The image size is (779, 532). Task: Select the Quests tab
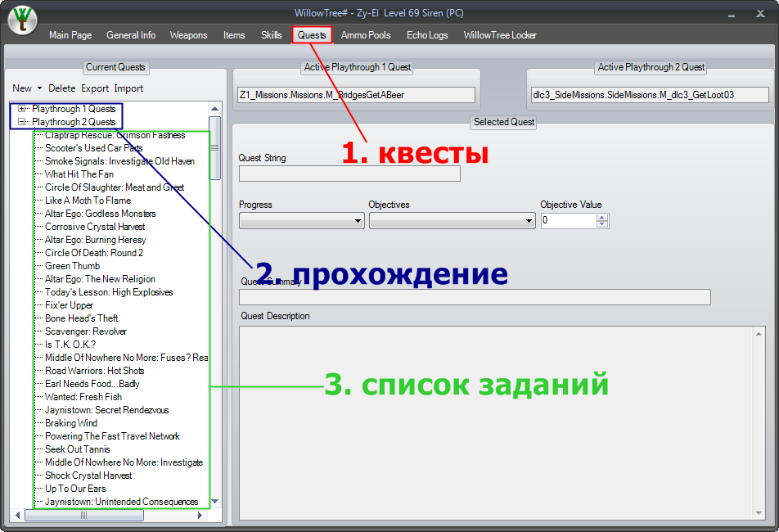point(312,35)
